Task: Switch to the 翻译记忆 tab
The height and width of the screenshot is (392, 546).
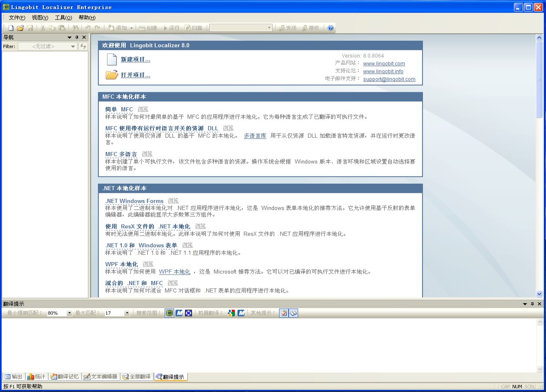Action: 64,376
